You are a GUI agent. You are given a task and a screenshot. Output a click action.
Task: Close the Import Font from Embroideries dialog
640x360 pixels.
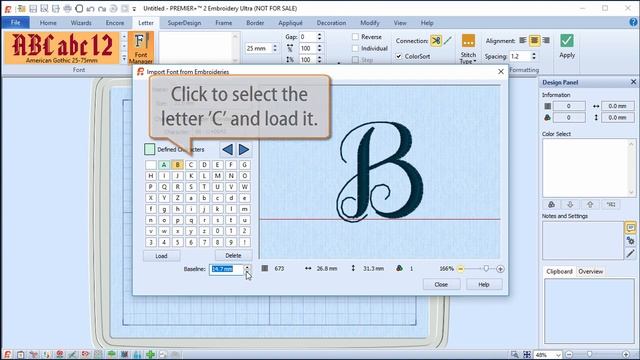point(501,71)
